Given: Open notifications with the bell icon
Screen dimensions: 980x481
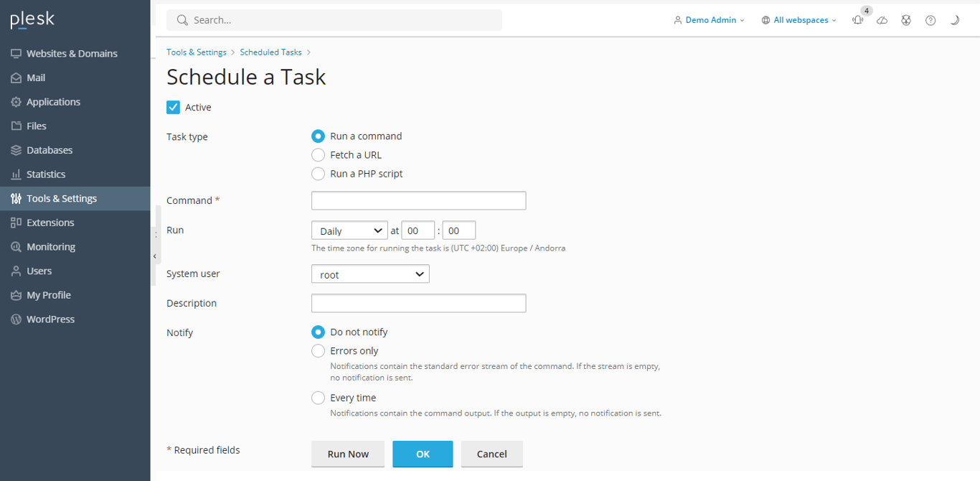Looking at the screenshot, I should pos(858,20).
